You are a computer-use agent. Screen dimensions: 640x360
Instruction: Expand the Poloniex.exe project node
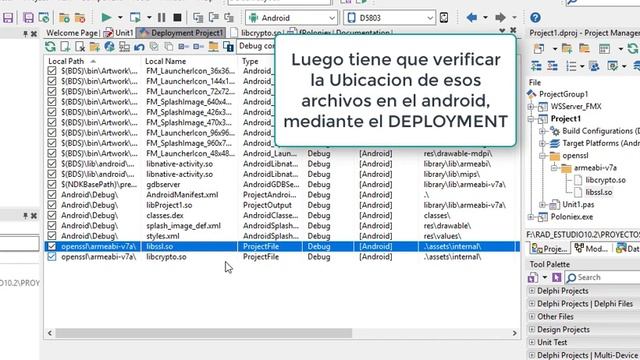(531, 217)
